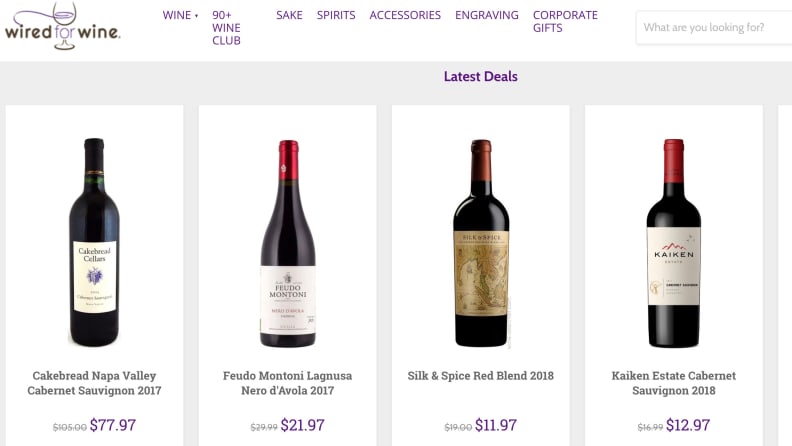Expand the WINE dropdown arrow
Screen dimensions: 792x446
pyautogui.click(x=196, y=16)
